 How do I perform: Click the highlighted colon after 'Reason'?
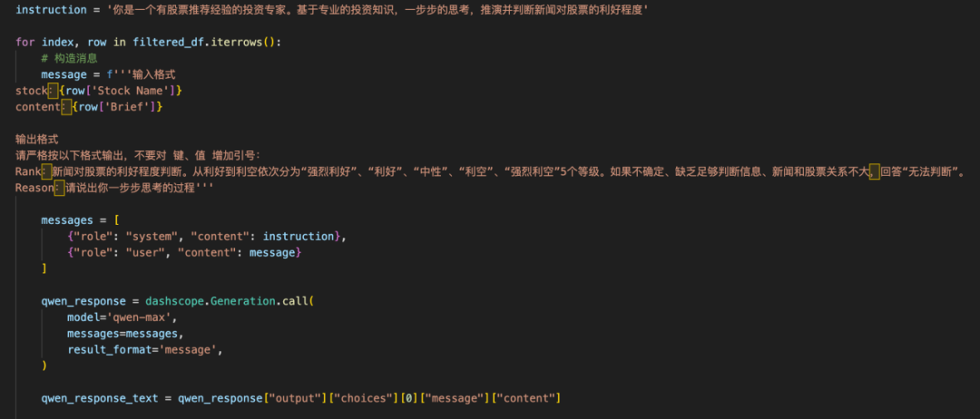[59, 188]
